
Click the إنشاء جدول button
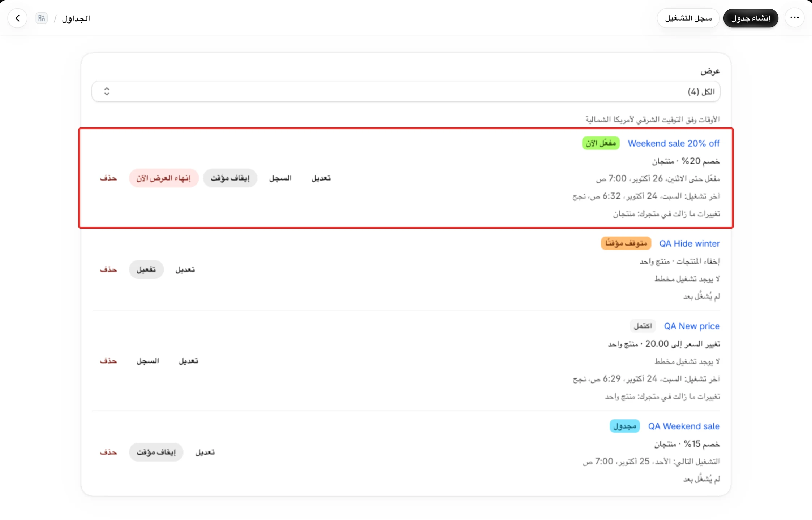751,18
